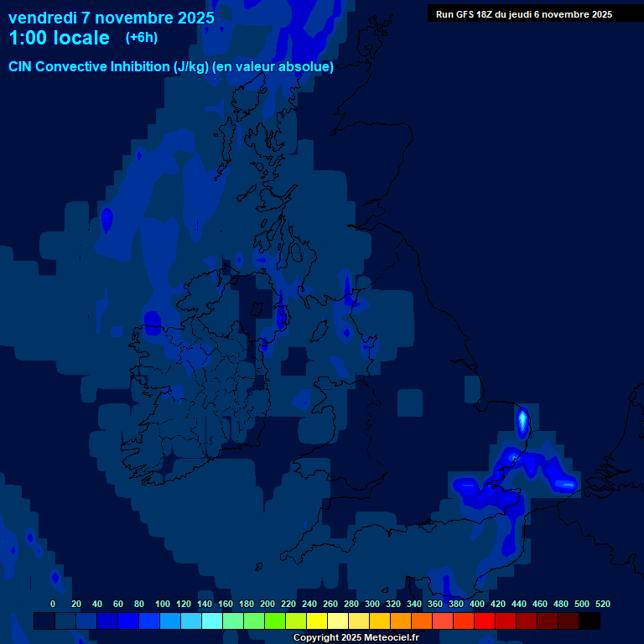Click the '260' legend scale label
Screen dimensions: 644x644
pyautogui.click(x=330, y=604)
